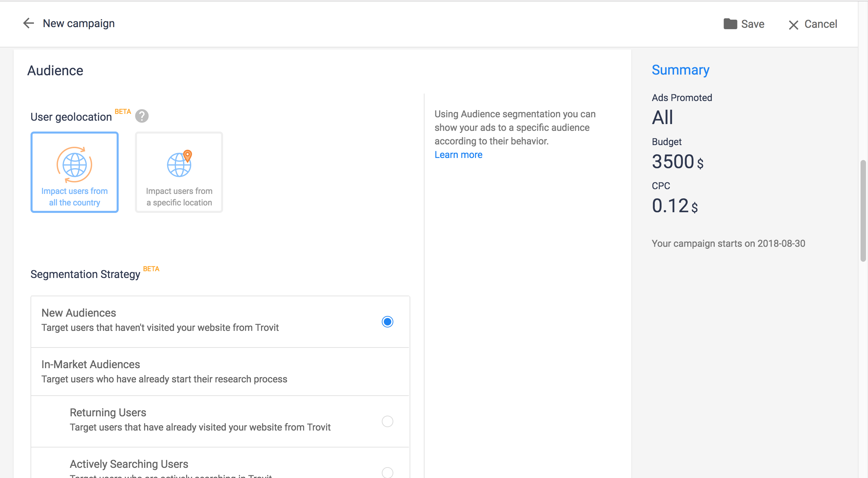Click the Cancel X icon

[x=793, y=25]
